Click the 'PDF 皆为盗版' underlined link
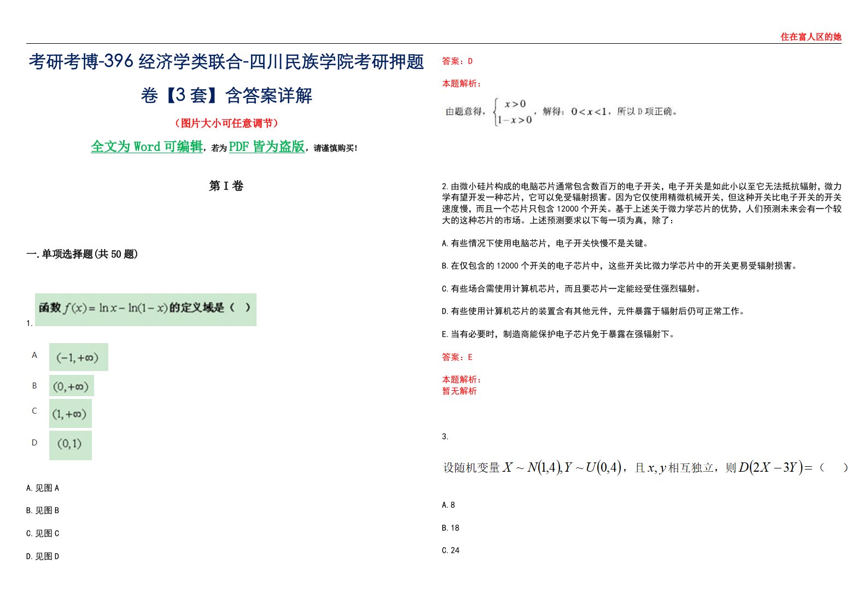The height and width of the screenshot is (614, 868). [x=266, y=147]
